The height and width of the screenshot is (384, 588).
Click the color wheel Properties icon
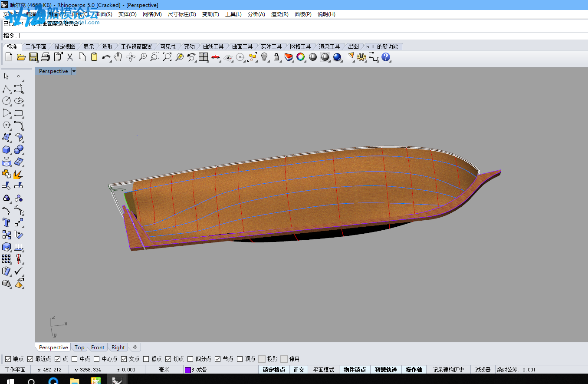click(301, 57)
